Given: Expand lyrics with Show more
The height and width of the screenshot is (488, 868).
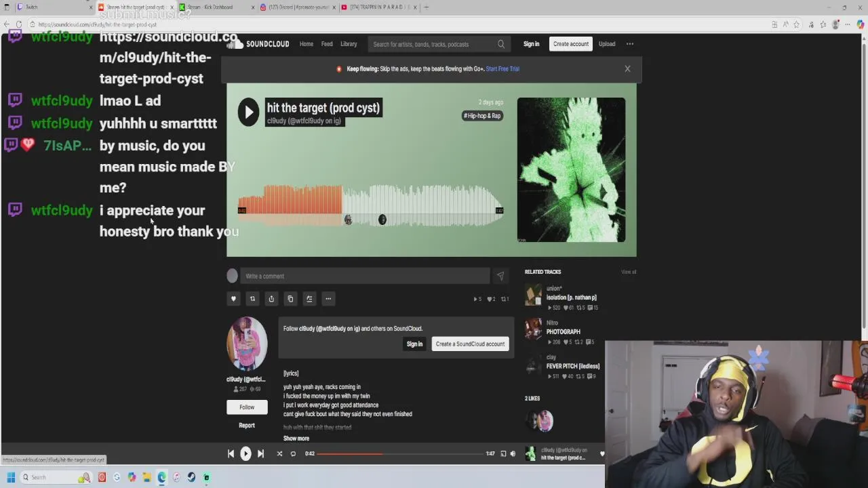Looking at the screenshot, I should coord(296,439).
